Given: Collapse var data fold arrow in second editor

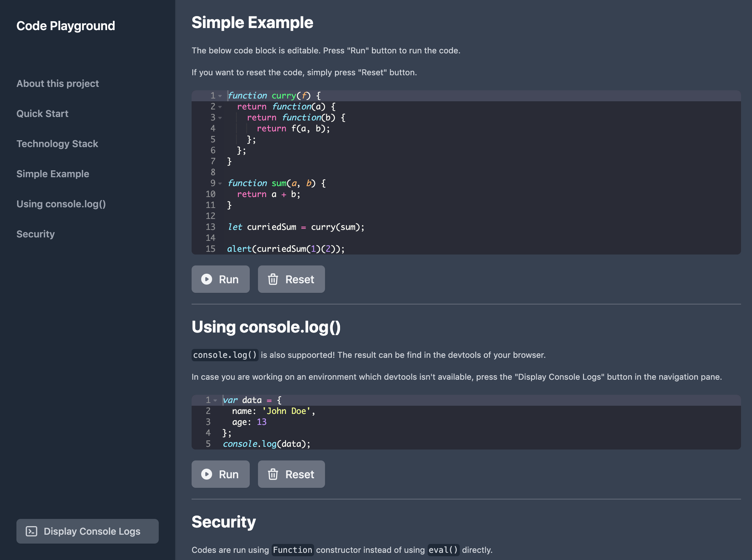Looking at the screenshot, I should pyautogui.click(x=215, y=401).
